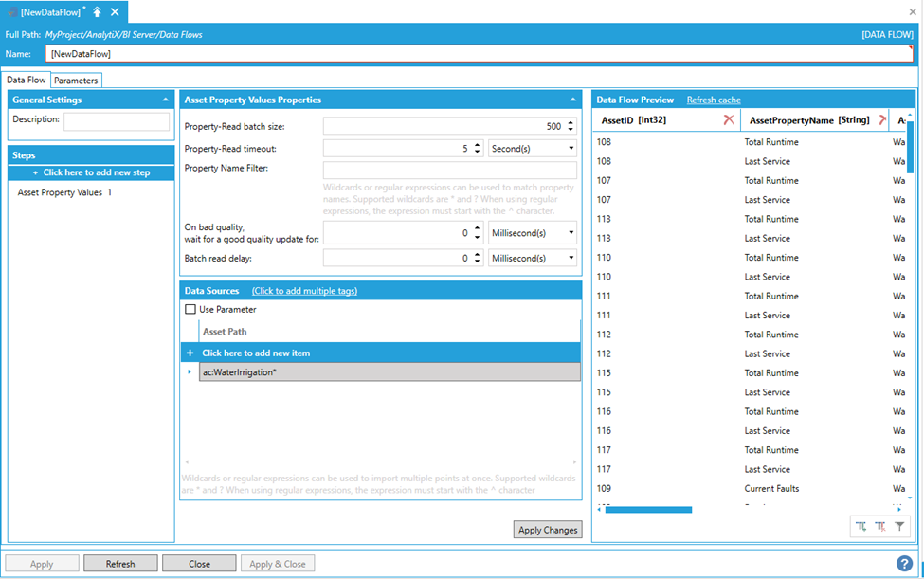Image resolution: width=924 pixels, height=579 pixels.
Task: Select Asset Property Values step
Action: point(64,192)
